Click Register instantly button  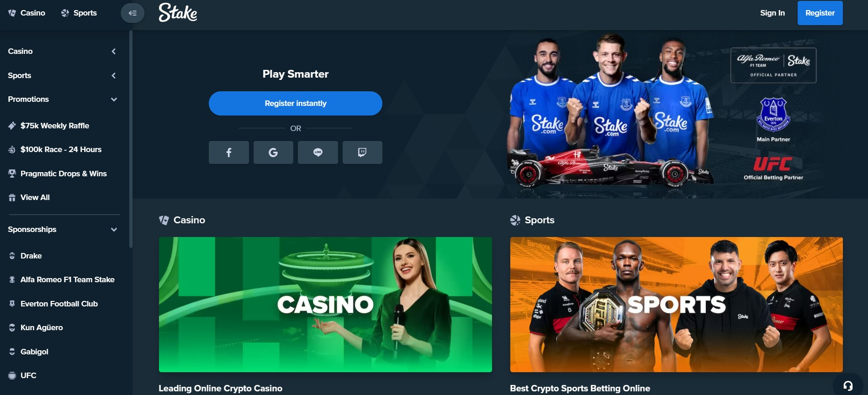pos(296,103)
